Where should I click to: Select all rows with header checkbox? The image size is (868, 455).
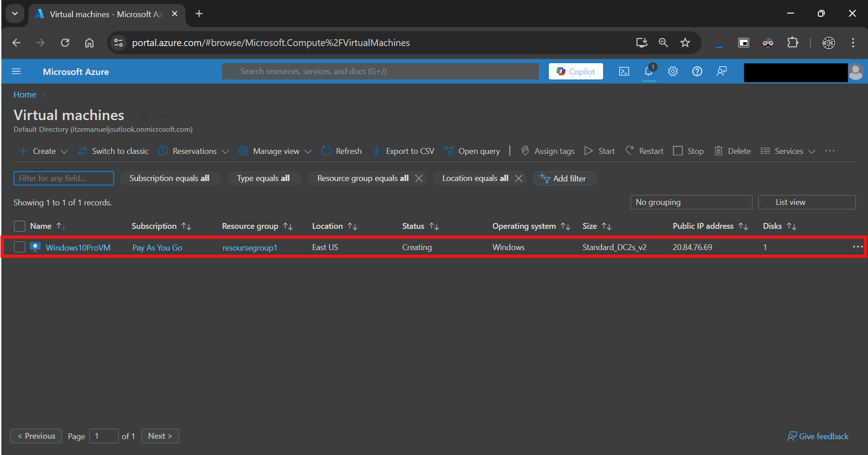(x=19, y=226)
